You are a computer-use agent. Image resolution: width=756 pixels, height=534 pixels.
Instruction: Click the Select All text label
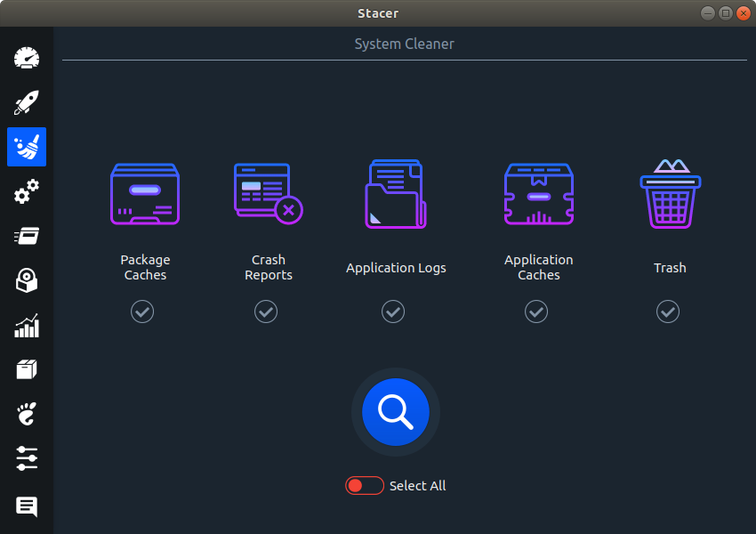pyautogui.click(x=417, y=486)
